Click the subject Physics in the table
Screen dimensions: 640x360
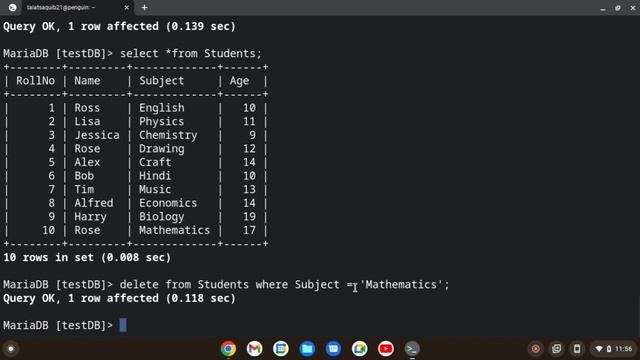click(162, 122)
